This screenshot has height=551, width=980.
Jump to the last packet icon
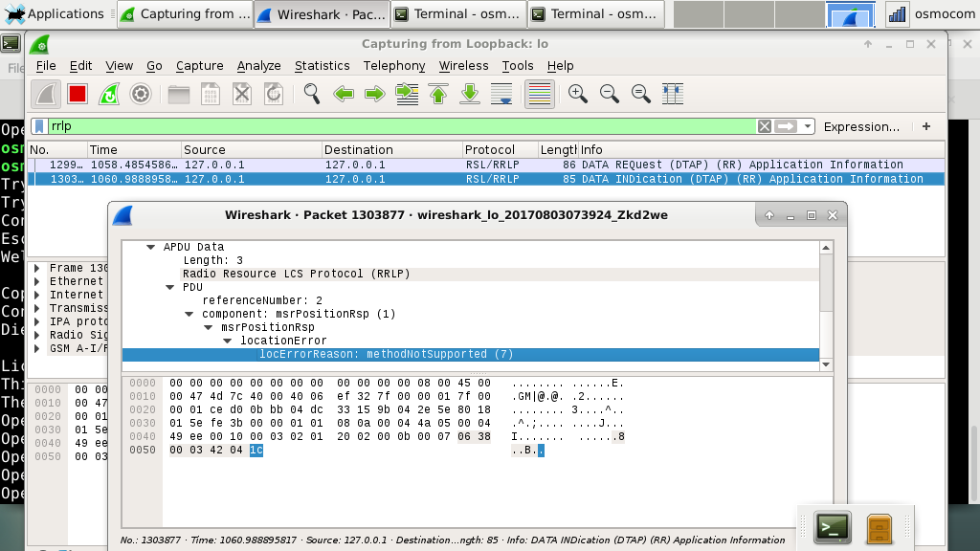470,95
